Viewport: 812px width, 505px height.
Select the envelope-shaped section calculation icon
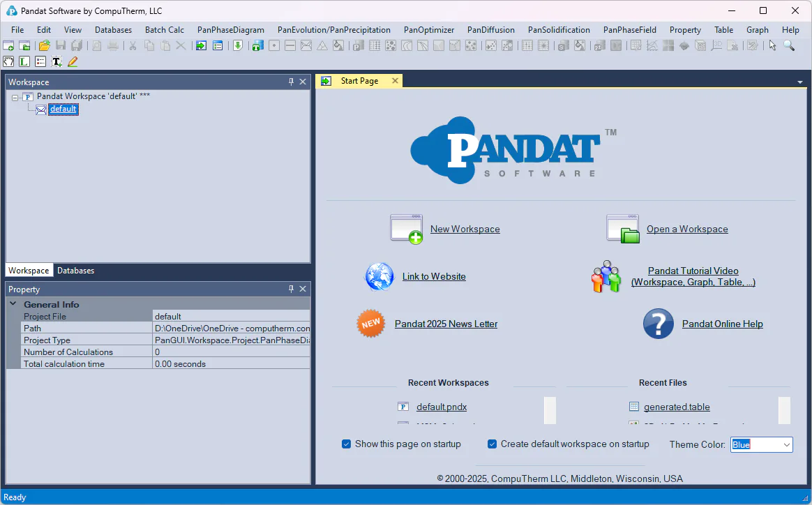(306, 45)
